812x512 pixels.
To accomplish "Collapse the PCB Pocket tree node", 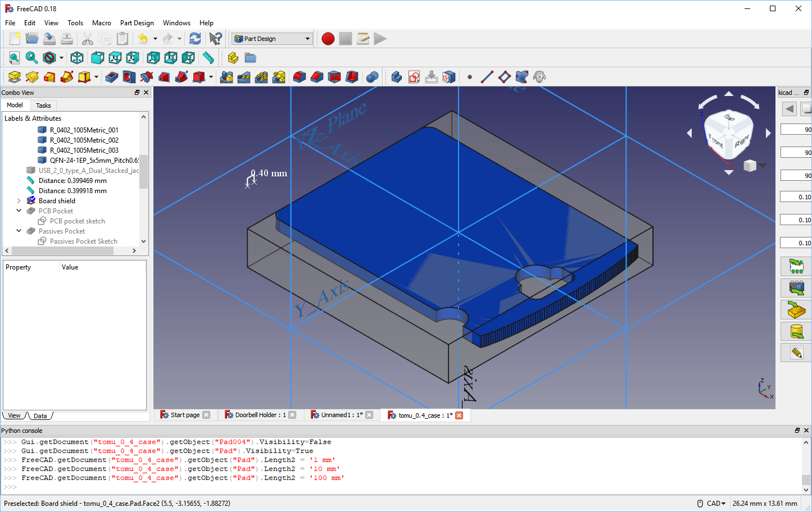I will click(19, 211).
